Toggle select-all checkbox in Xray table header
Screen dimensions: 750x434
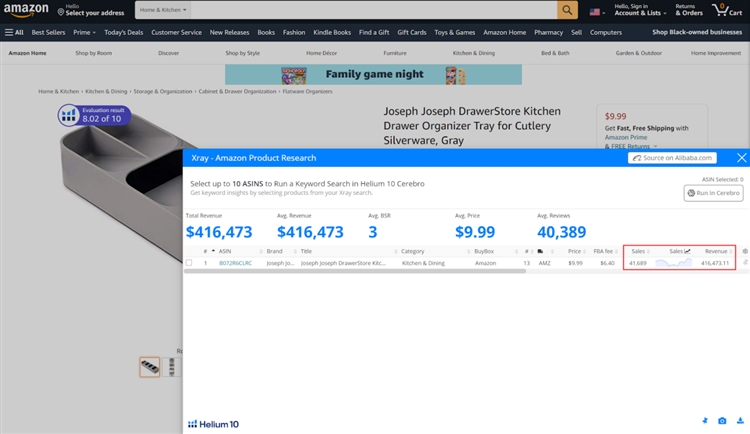point(189,251)
